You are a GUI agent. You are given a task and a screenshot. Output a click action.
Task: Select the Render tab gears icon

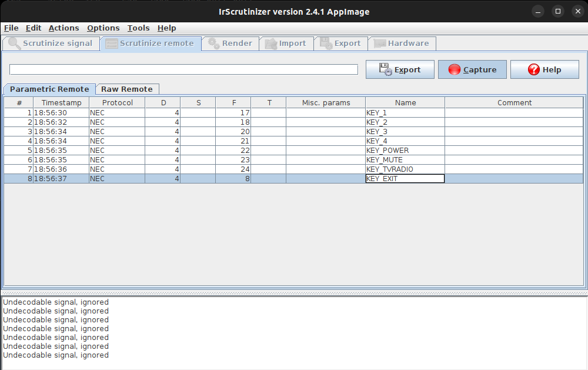213,44
